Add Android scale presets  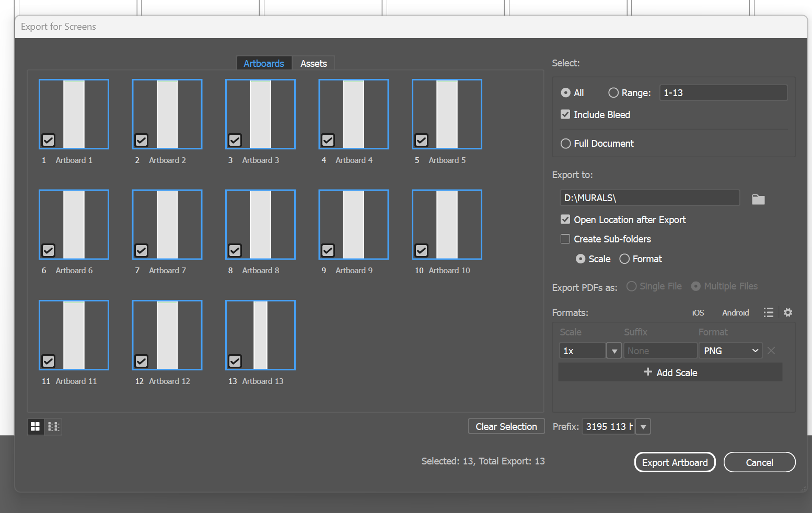click(x=735, y=312)
